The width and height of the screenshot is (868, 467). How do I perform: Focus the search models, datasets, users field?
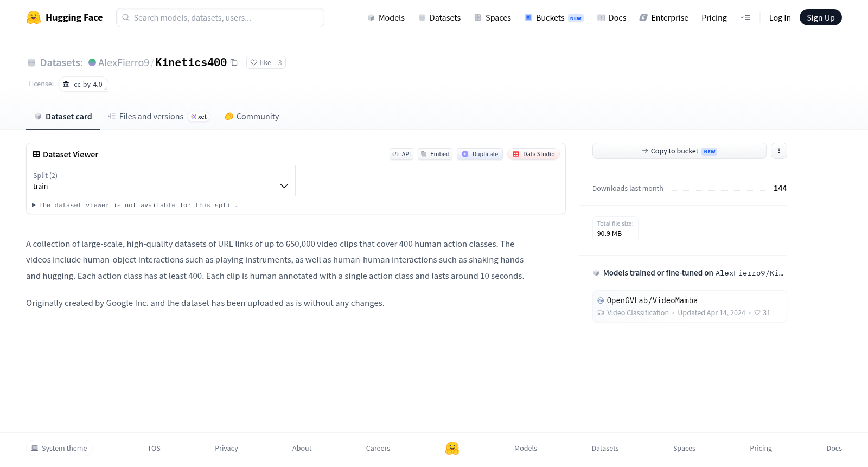coord(220,17)
